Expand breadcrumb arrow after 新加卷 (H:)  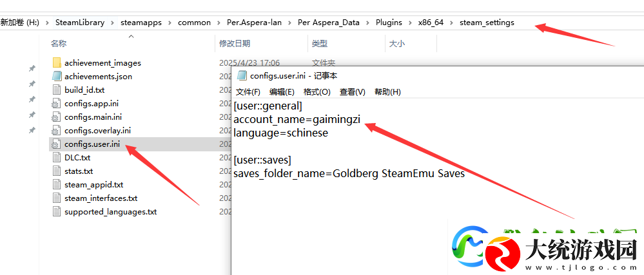click(47, 23)
